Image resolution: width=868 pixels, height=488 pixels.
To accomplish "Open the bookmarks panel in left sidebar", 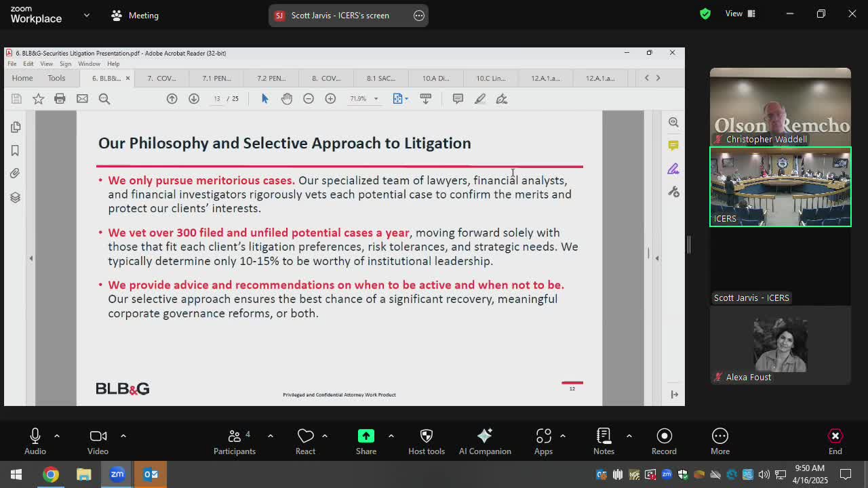I will click(x=15, y=150).
